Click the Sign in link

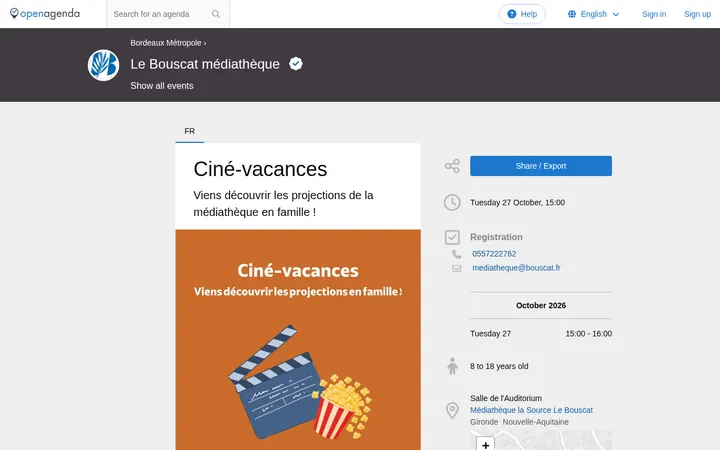pos(654,14)
